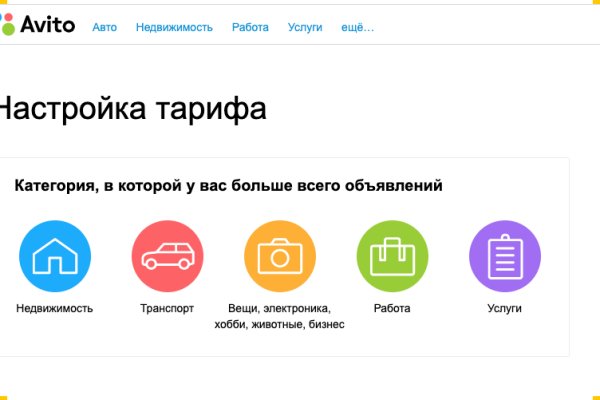
Task: Open the Авто section in top navigation
Action: pyautogui.click(x=105, y=27)
